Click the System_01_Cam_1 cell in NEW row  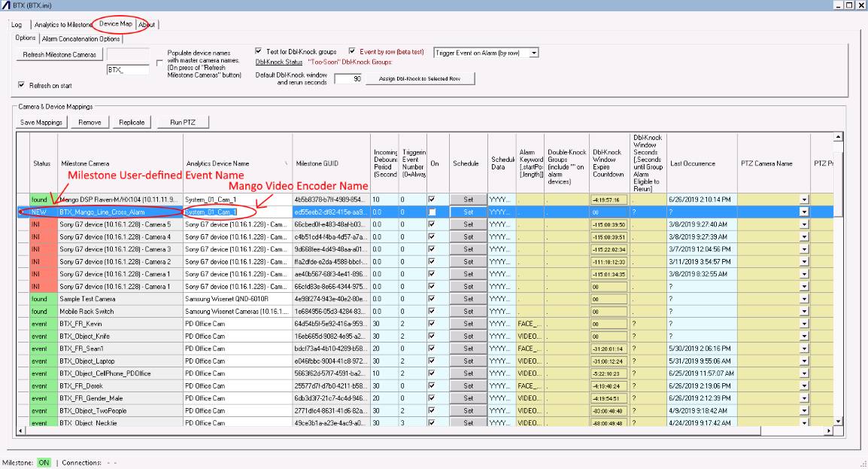pyautogui.click(x=238, y=212)
